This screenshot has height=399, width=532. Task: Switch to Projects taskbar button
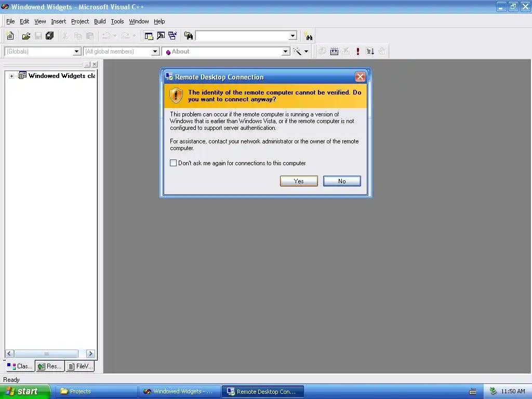(96, 392)
